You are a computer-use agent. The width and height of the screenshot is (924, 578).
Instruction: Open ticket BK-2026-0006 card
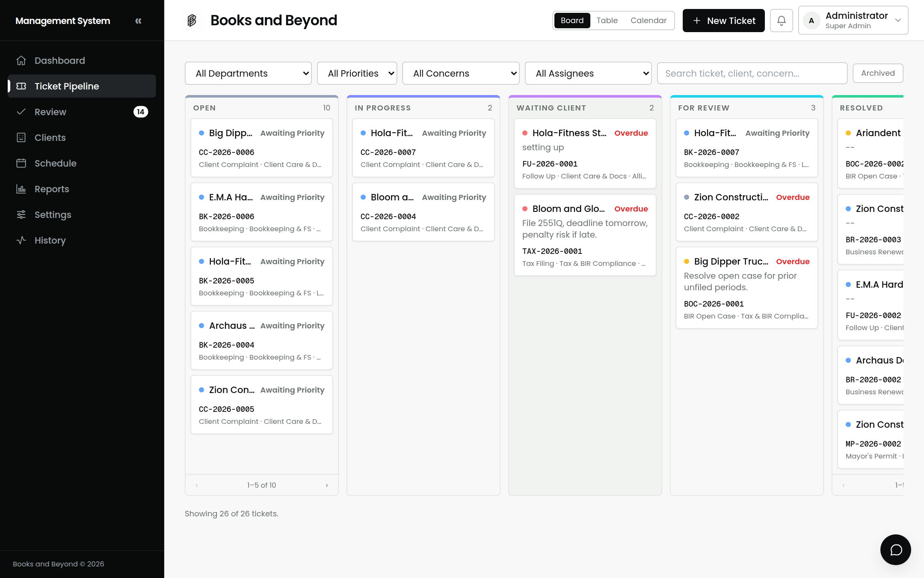coord(262,212)
